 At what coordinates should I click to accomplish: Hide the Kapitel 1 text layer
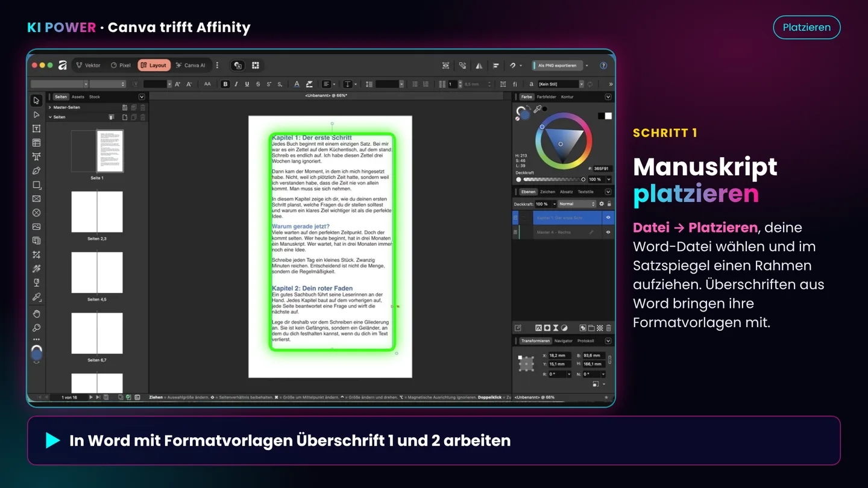[608, 217]
